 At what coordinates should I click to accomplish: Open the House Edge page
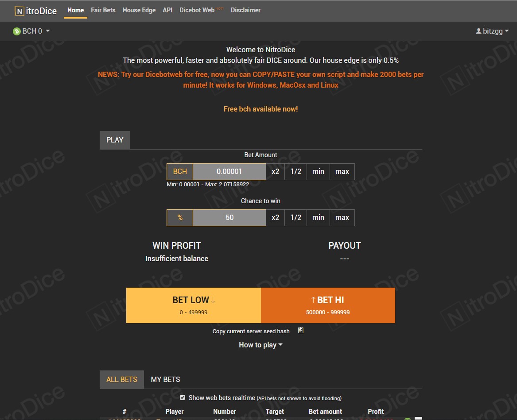tap(139, 10)
